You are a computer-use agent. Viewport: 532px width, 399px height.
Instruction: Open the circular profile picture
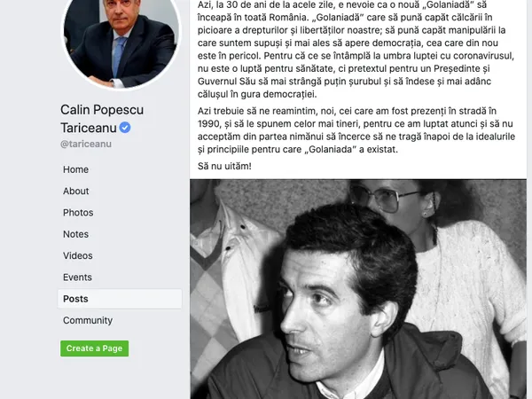(121, 41)
